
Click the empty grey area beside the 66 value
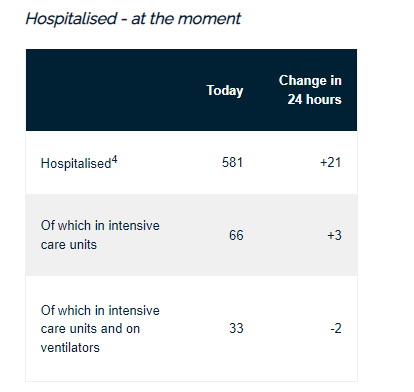[283, 235]
